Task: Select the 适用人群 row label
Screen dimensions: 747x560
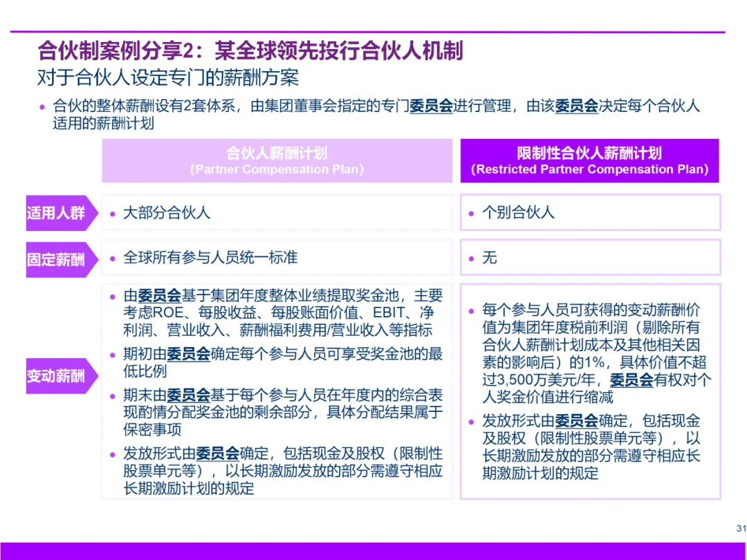Action: pyautogui.click(x=62, y=213)
